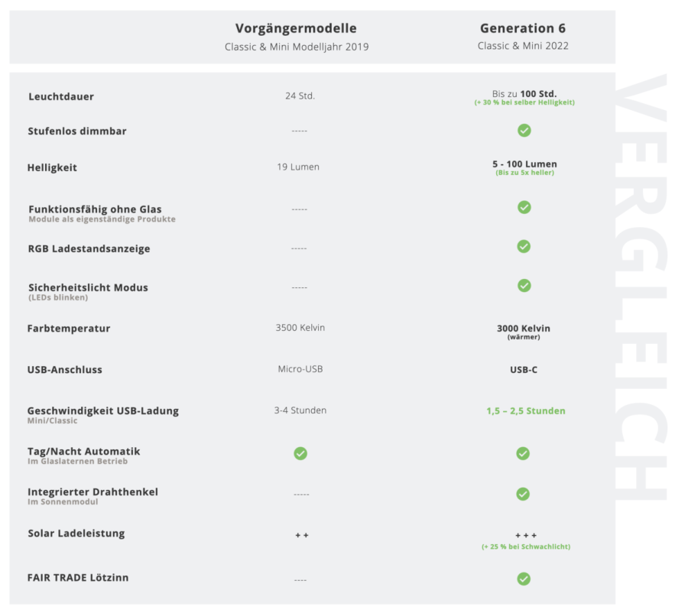Click Generation 6 Tag/Nacht Automatik checkmark

[x=523, y=453]
